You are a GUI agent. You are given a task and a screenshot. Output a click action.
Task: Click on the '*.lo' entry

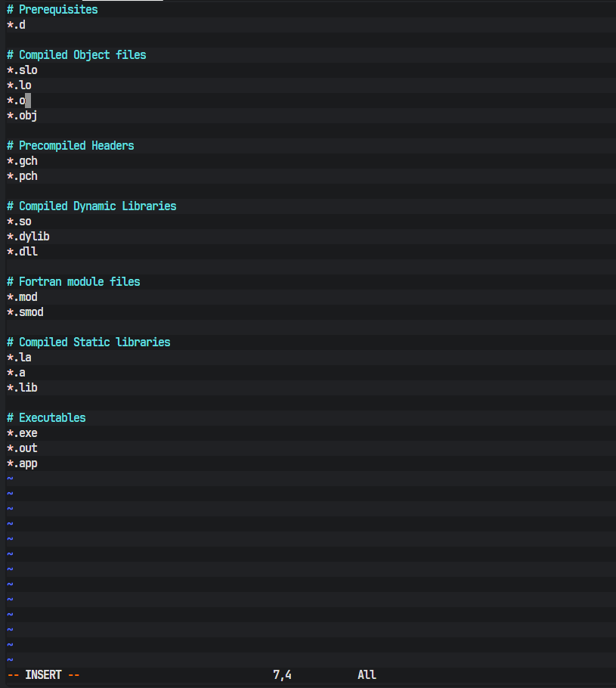pyautogui.click(x=20, y=85)
